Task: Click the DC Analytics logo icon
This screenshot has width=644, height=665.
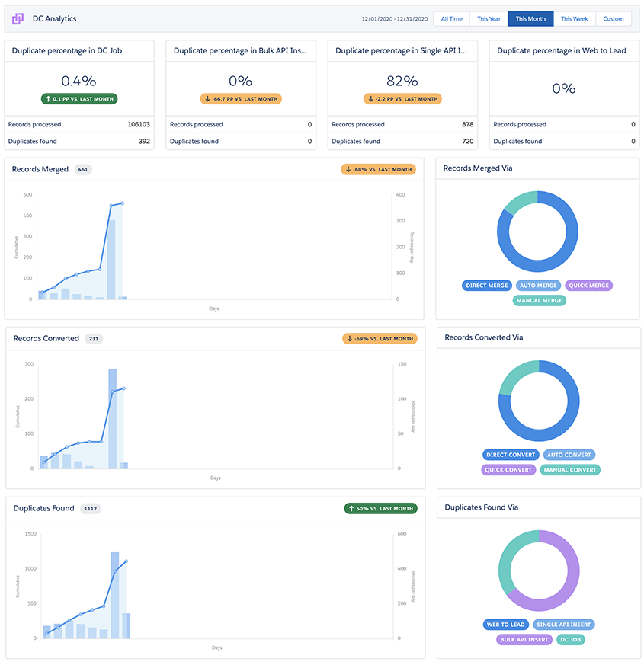Action: click(18, 18)
